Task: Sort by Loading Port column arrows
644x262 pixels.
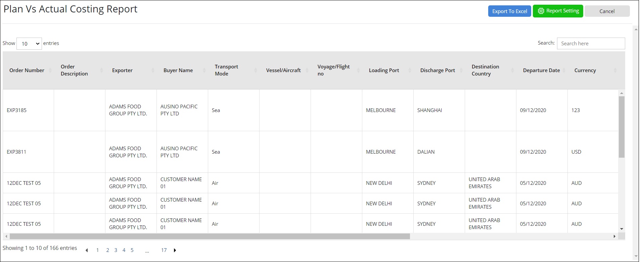Action: (x=410, y=70)
